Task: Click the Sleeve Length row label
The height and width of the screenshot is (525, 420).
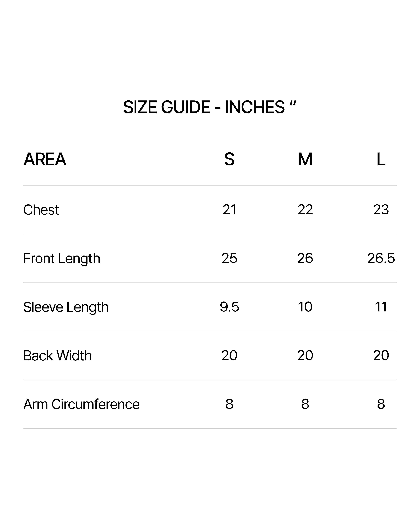Action: tap(66, 307)
